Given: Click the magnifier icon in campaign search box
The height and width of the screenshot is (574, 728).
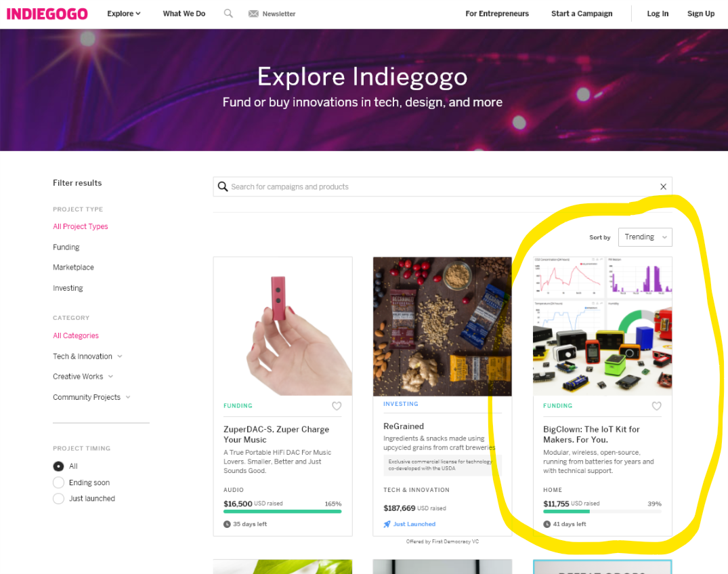Looking at the screenshot, I should pos(223,186).
